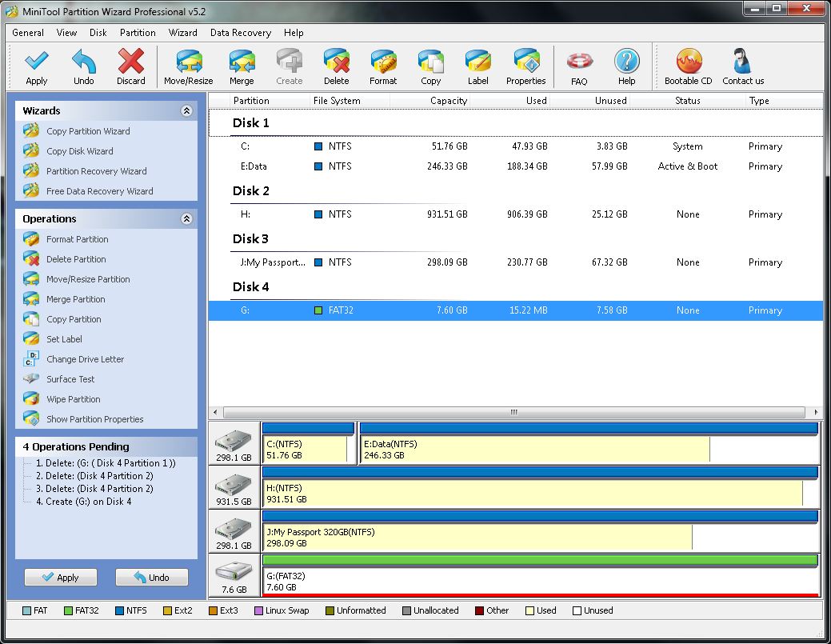
Task: Click the FAT32 legend color swatch
Action: [x=68, y=610]
